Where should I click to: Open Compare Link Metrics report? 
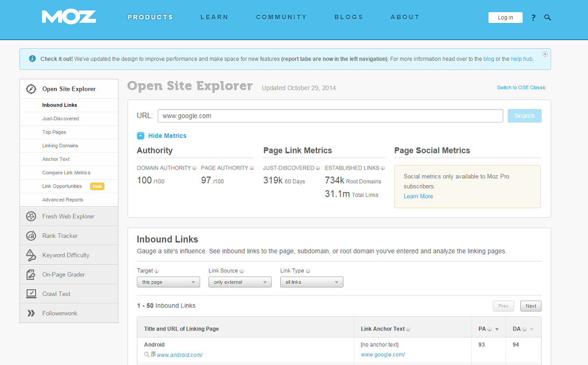coord(66,173)
